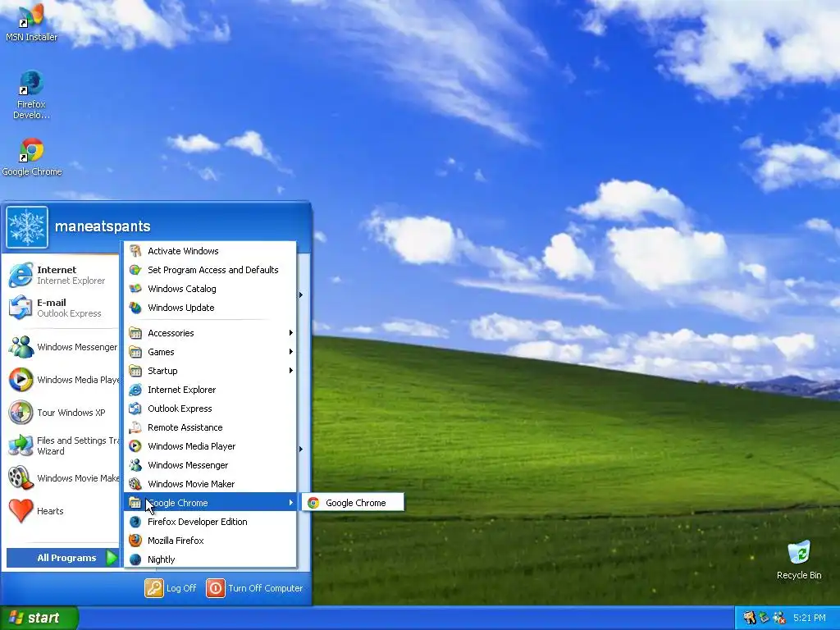Click the Mozilla Firefox icon in programs list
Viewport: 840px width, 630px height.
pyautogui.click(x=135, y=541)
